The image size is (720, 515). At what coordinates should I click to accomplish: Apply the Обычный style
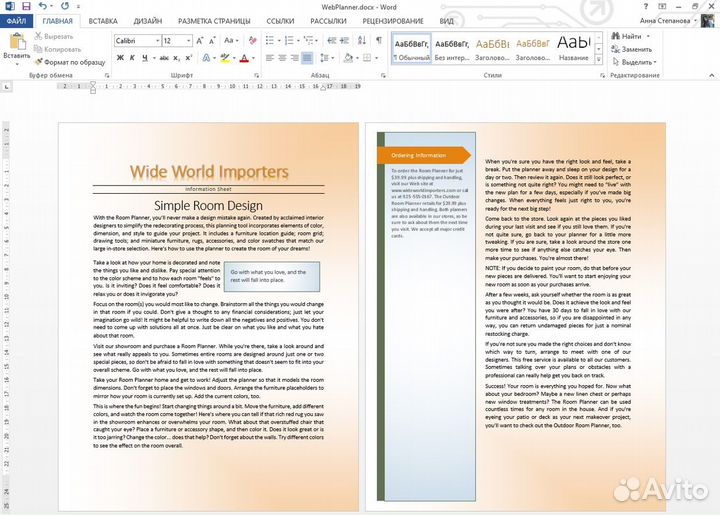411,49
